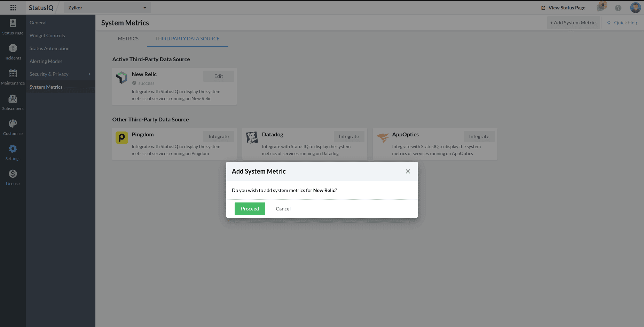This screenshot has width=644, height=327.
Task: Open the Zylker status page dropdown
Action: [x=107, y=8]
